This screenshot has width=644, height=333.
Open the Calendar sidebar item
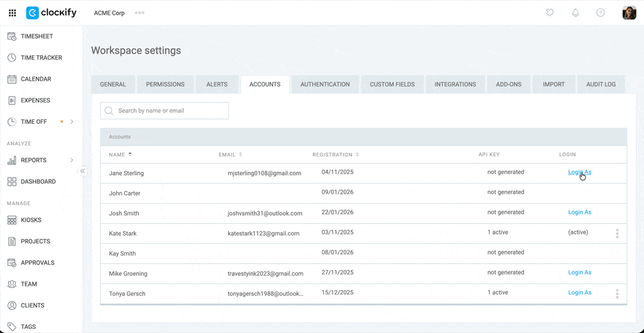tap(36, 79)
